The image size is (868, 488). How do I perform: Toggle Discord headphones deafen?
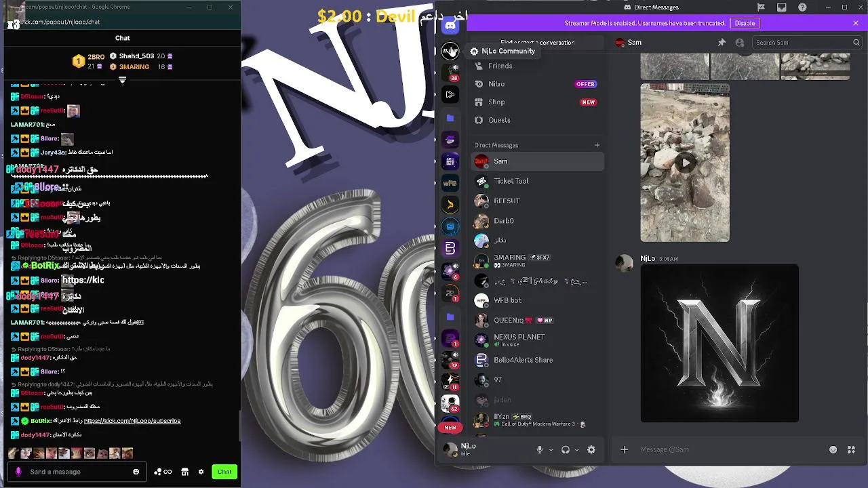tap(565, 449)
